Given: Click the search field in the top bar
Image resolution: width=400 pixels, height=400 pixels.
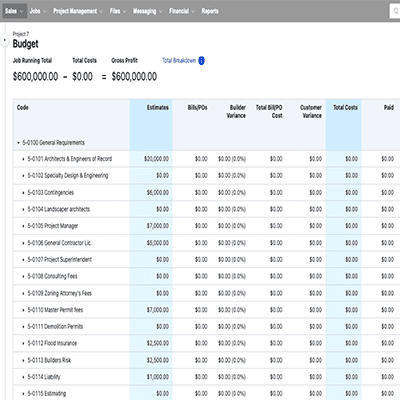Looking at the screenshot, I should (x=395, y=11).
